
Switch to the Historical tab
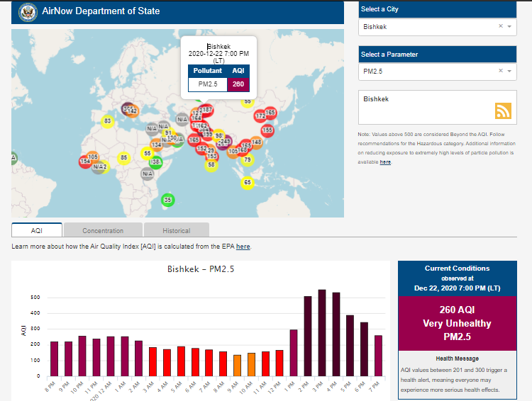(176, 230)
